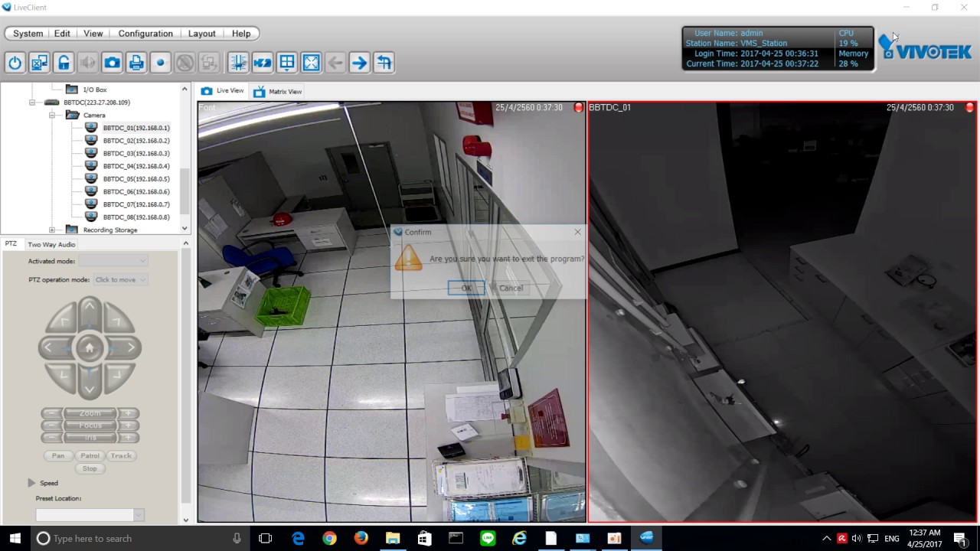The image size is (980, 551).
Task: Click the left arrow previous page icon
Action: [335, 63]
